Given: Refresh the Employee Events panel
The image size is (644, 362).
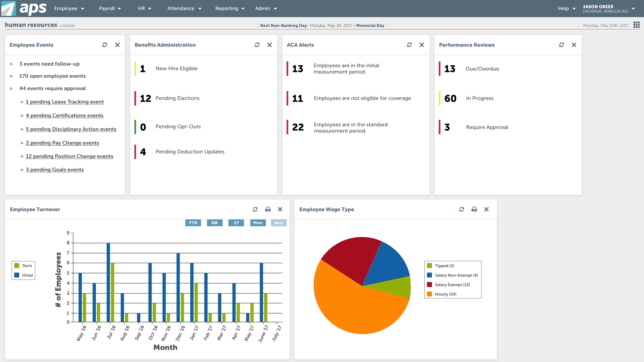Looking at the screenshot, I should (105, 45).
